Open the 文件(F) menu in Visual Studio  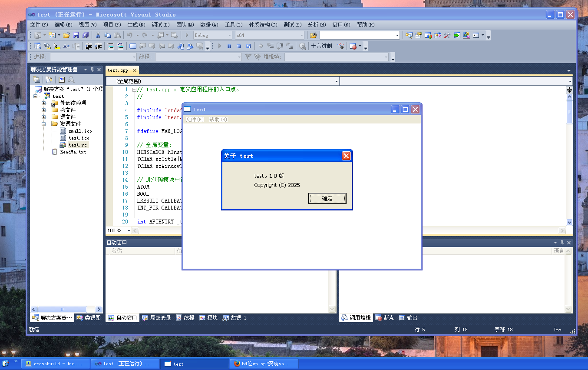[39, 25]
